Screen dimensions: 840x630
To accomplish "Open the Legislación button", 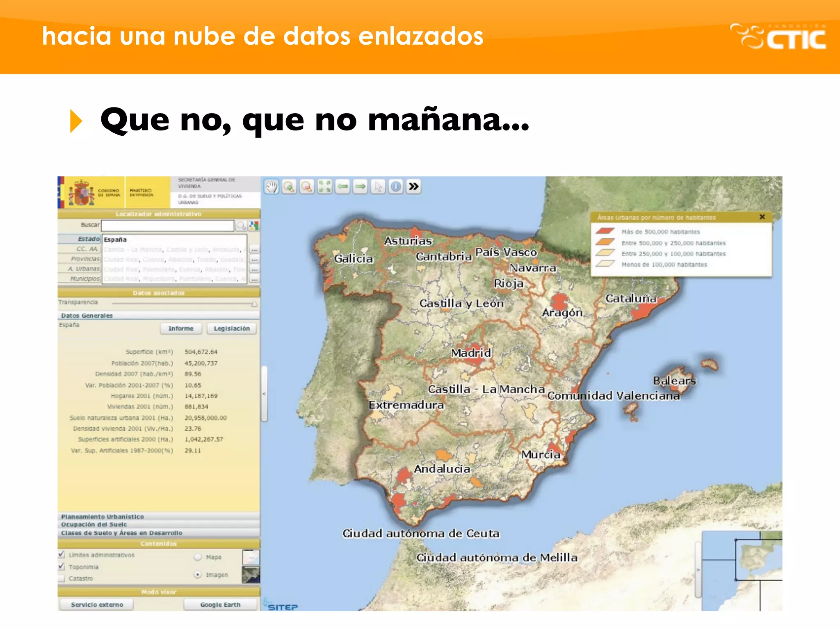I will (x=232, y=329).
